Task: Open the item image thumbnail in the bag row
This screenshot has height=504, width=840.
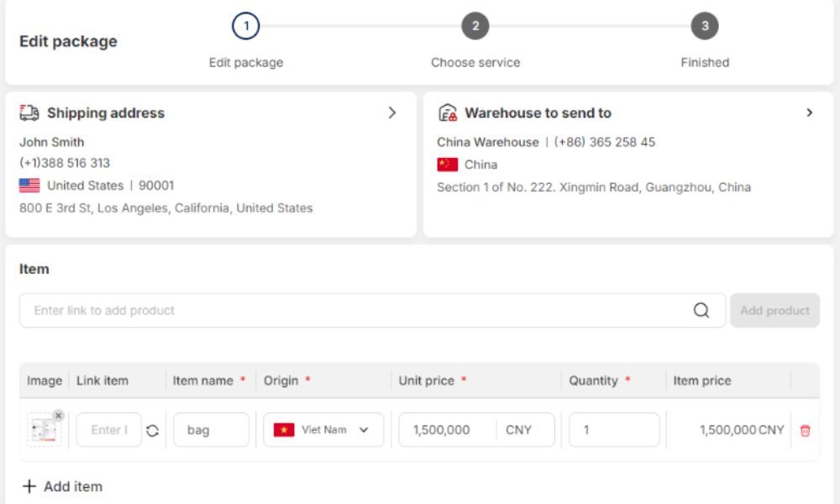Action: 44,429
